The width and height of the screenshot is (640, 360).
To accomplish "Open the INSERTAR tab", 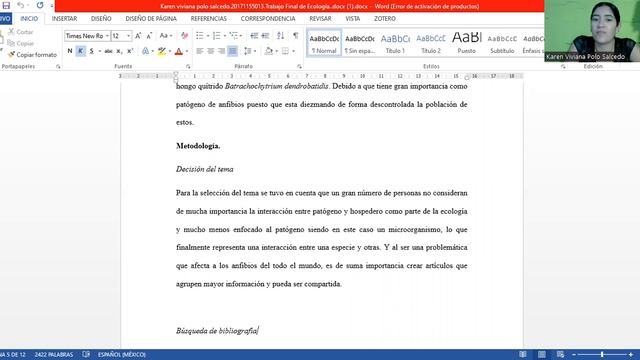I will click(64, 19).
